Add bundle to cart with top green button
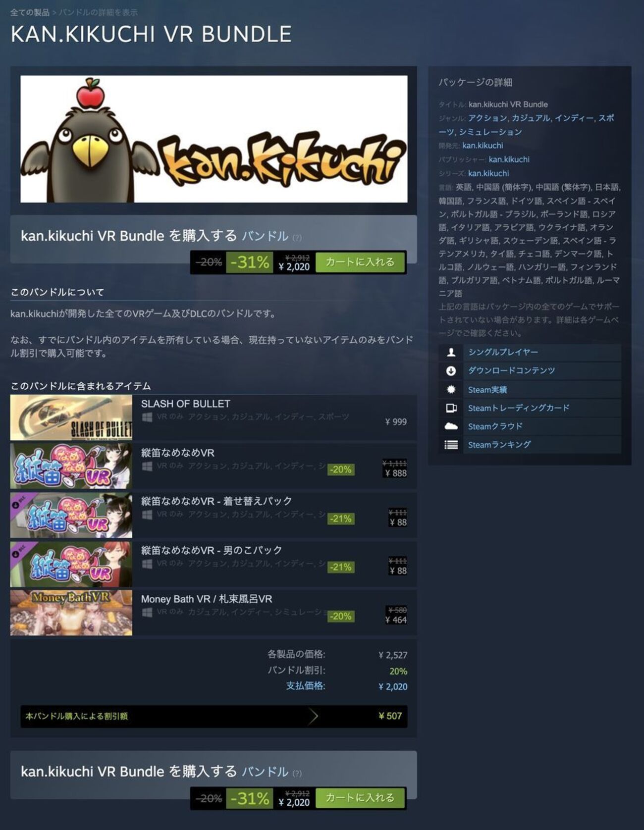This screenshot has height=830, width=644. 360,262
